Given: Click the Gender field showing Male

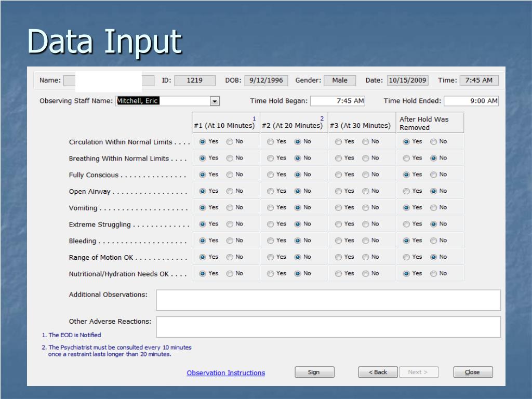Looking at the screenshot, I should (340, 81).
